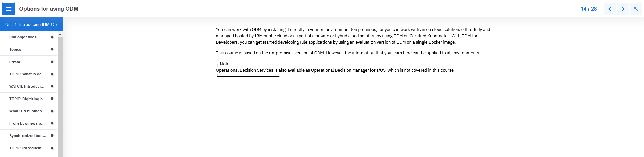Click the sidebar vertical scrollbar track

(60, 97)
